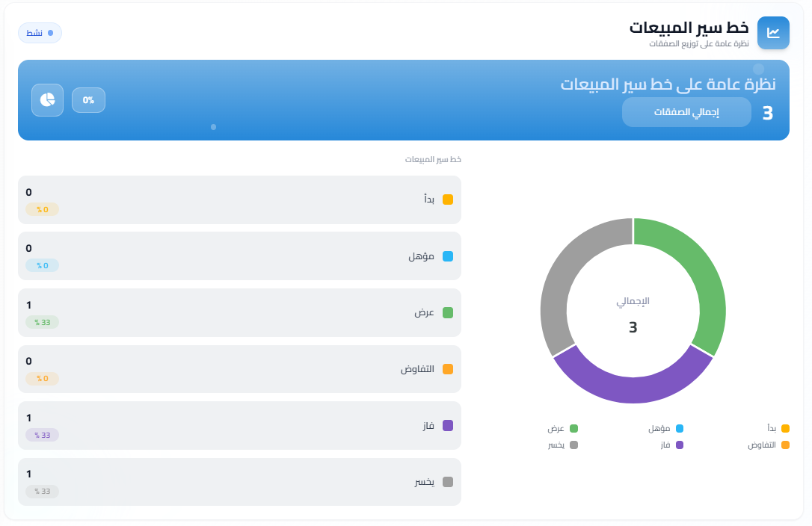Click the 33% progress badge under the عرض stage
Screen dimensions: 812x526
pos(42,322)
